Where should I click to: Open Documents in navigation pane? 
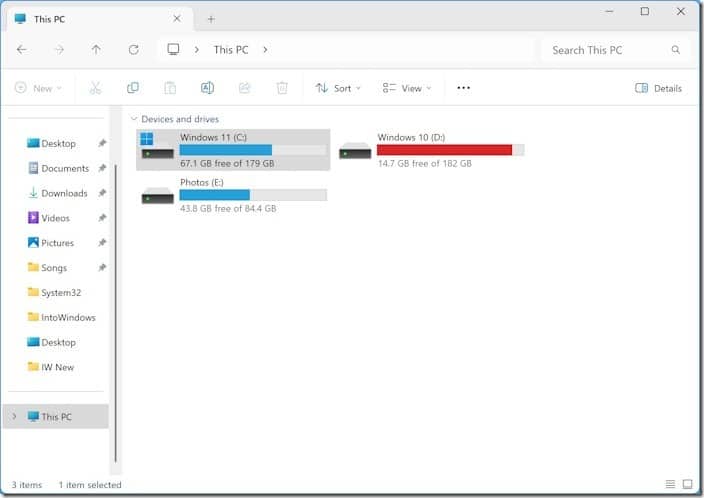[58, 168]
